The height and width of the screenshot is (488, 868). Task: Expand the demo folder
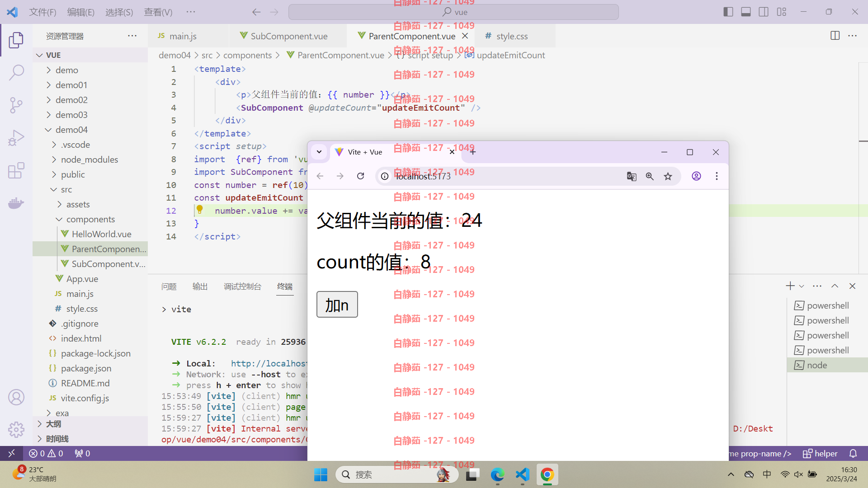66,70
